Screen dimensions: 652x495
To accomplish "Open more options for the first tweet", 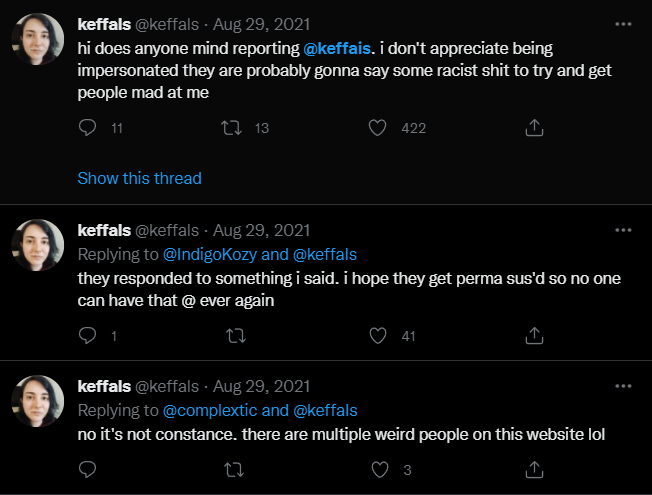I will [x=623, y=24].
